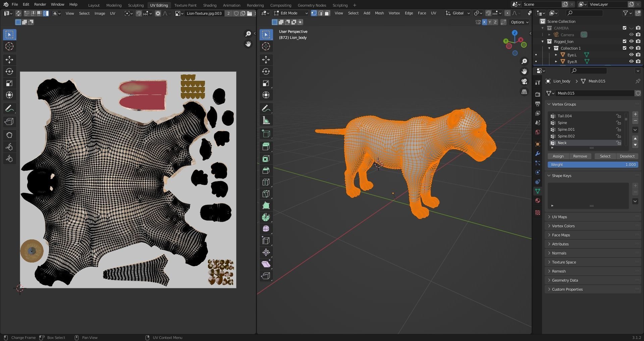644x341 pixels.
Task: Hide Eye.L object in outliner
Action: click(631, 55)
